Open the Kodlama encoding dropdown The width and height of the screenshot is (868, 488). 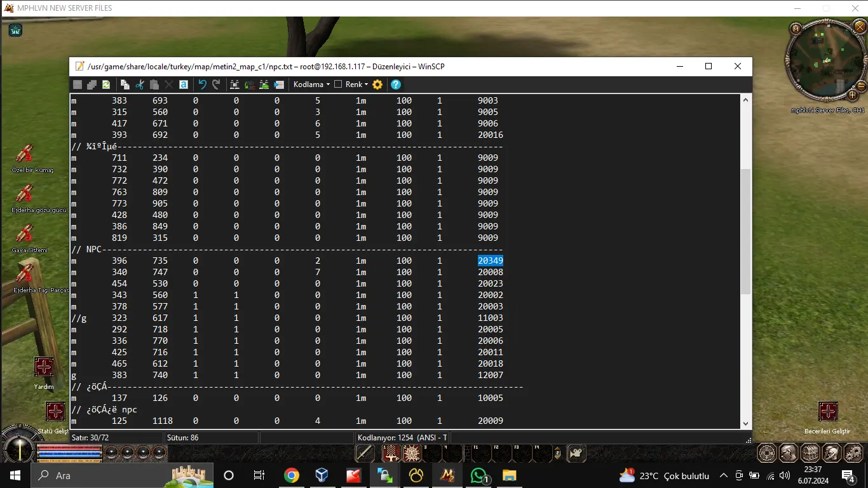[x=311, y=85]
